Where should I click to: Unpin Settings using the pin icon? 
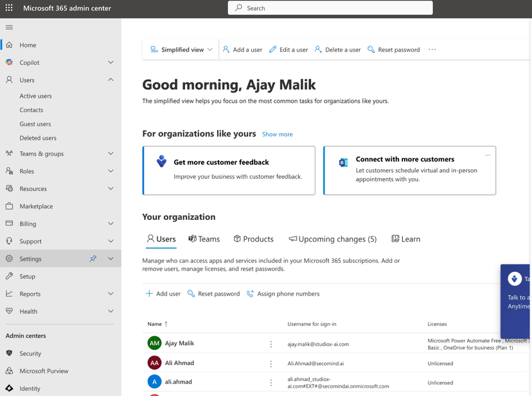(x=93, y=258)
